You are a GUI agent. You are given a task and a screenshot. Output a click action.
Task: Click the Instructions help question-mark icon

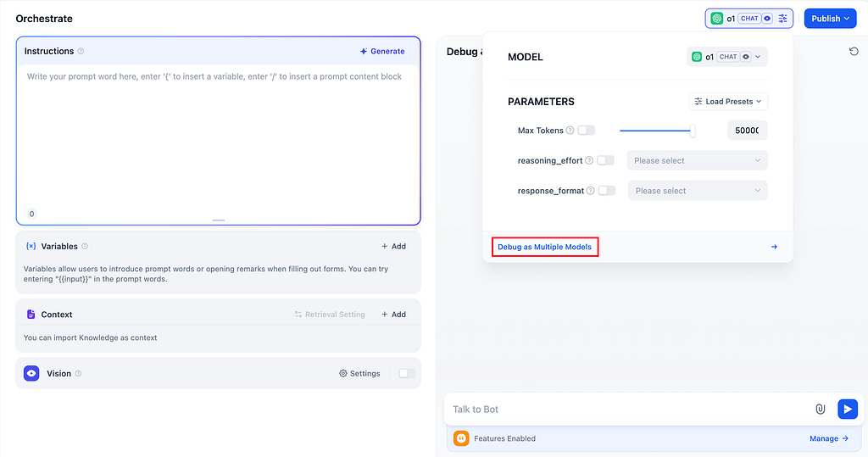(x=81, y=51)
